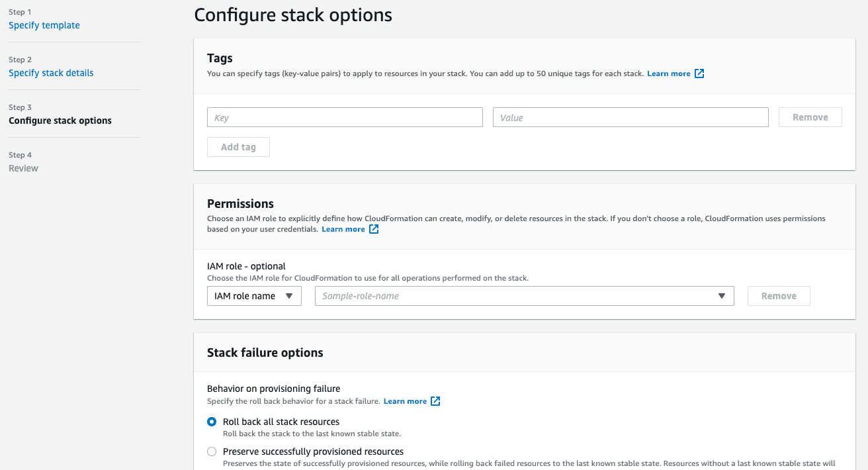Open Learn more link about tags
The width and height of the screenshot is (868, 470).
(x=668, y=73)
